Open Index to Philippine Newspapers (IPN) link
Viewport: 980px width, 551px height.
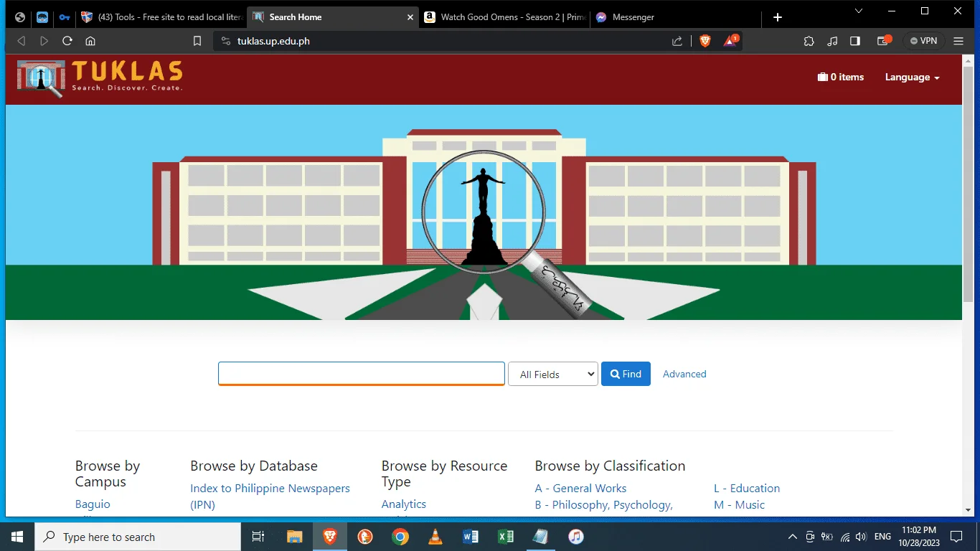tap(270, 496)
